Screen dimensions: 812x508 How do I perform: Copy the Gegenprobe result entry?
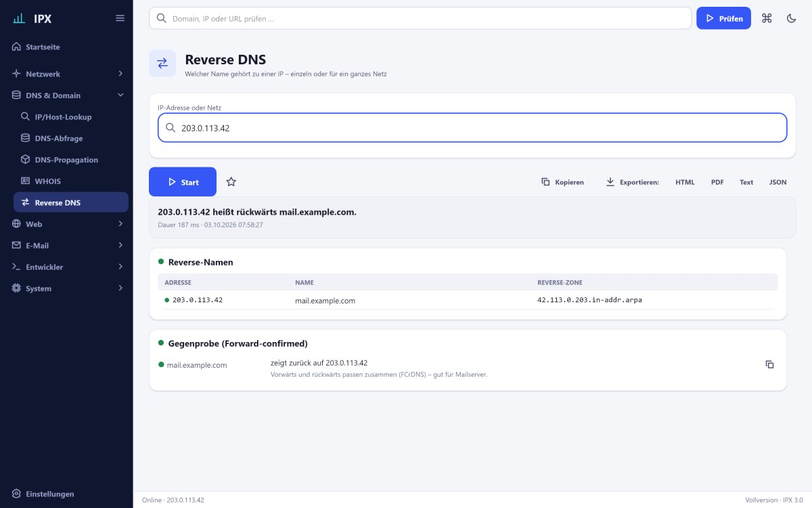point(769,364)
